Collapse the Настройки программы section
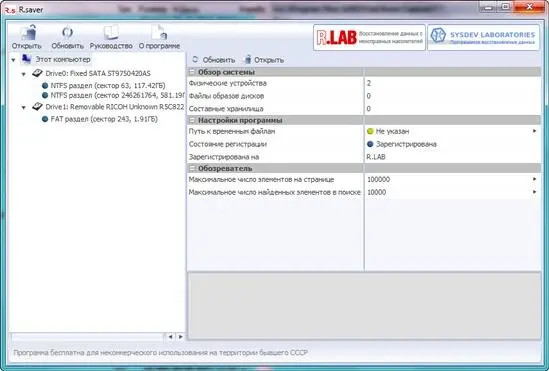549x371 pixels. tap(192, 120)
